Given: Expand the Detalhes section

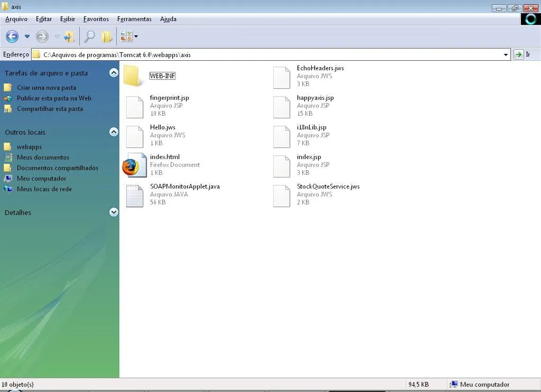Looking at the screenshot, I should coord(114,212).
